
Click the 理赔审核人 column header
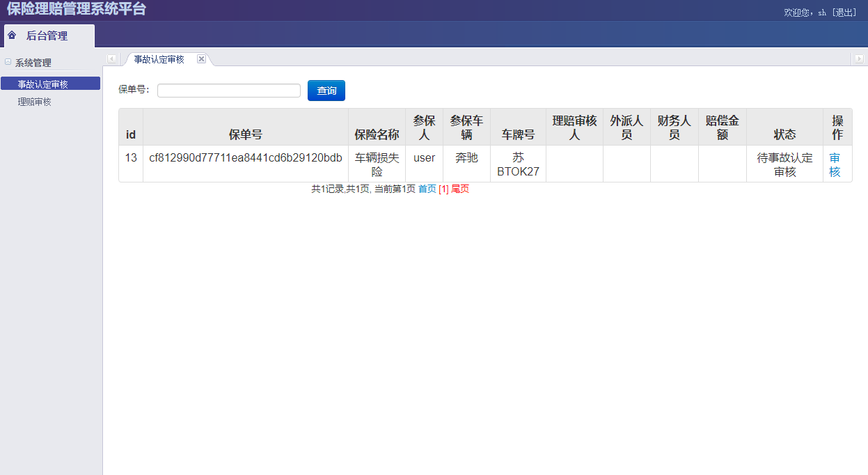coord(574,127)
